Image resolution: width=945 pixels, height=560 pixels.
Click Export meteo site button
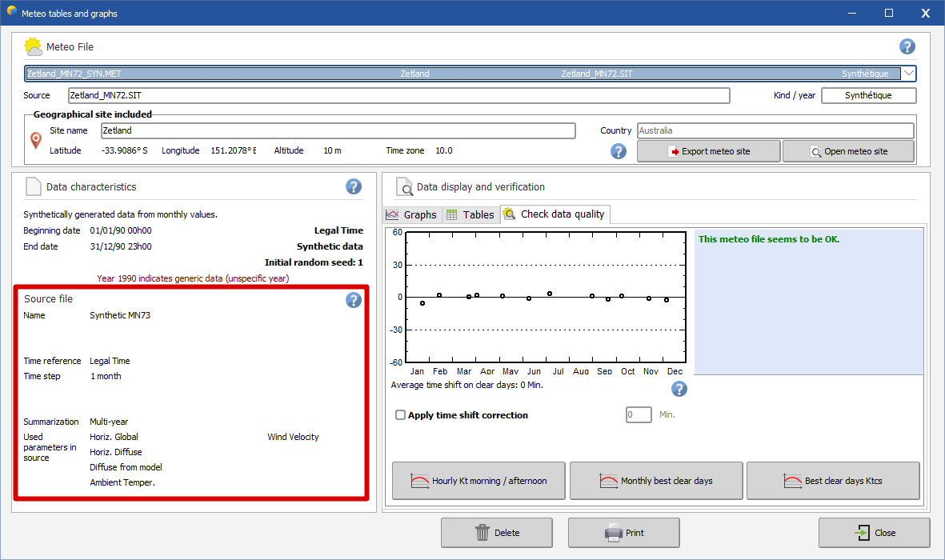pyautogui.click(x=709, y=151)
